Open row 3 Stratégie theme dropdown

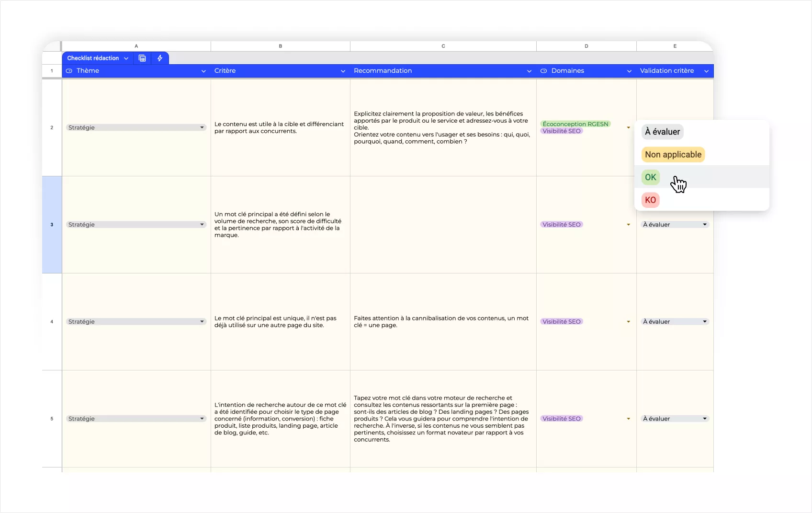point(202,225)
